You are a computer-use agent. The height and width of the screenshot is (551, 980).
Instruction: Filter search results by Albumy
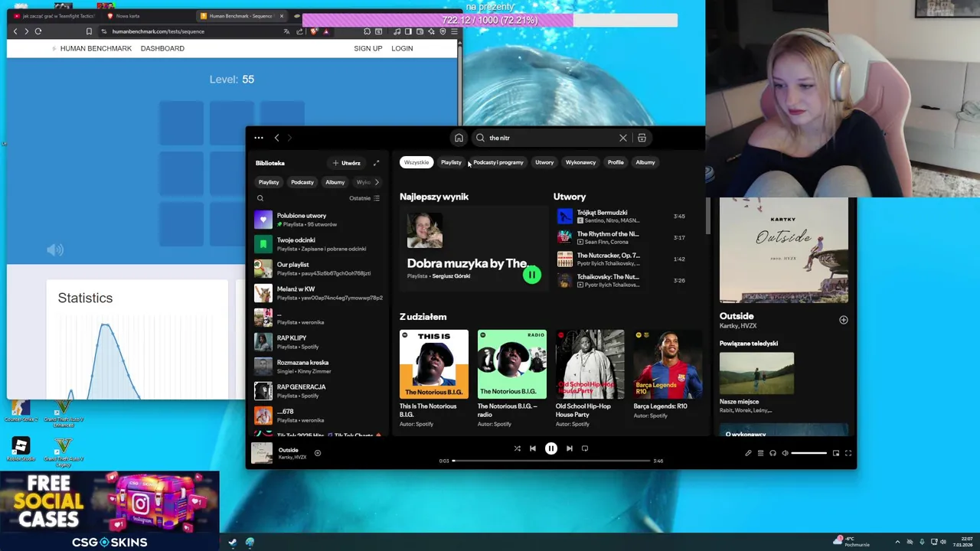click(645, 162)
